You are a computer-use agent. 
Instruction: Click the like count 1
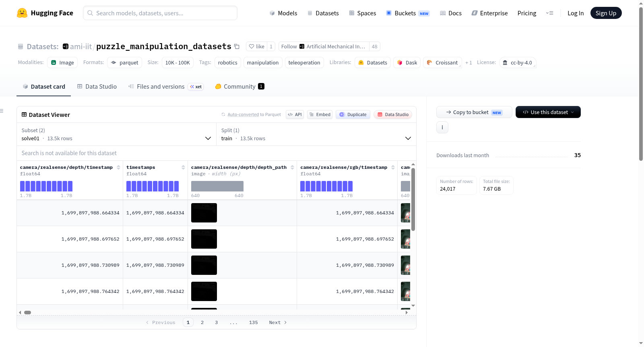click(x=271, y=46)
